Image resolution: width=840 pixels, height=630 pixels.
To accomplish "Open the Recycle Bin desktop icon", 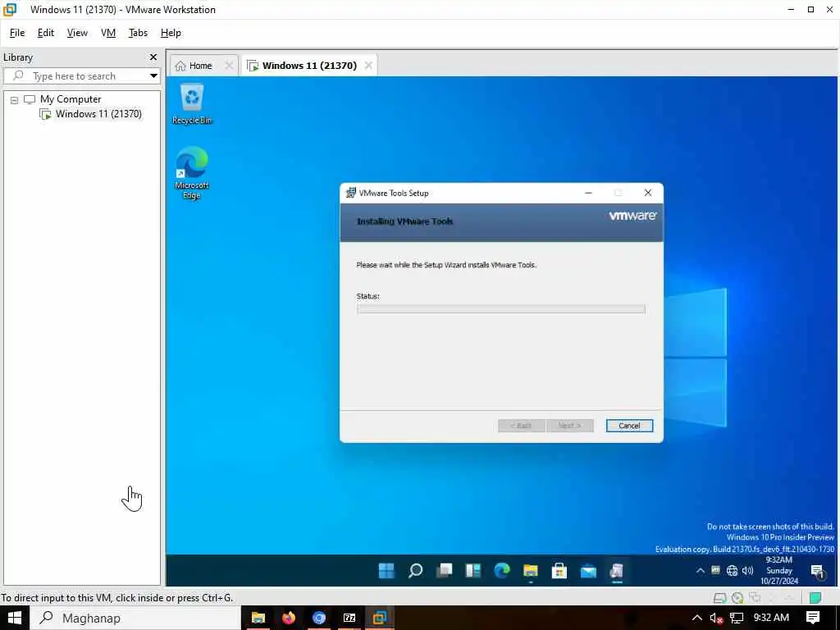I will click(x=192, y=104).
